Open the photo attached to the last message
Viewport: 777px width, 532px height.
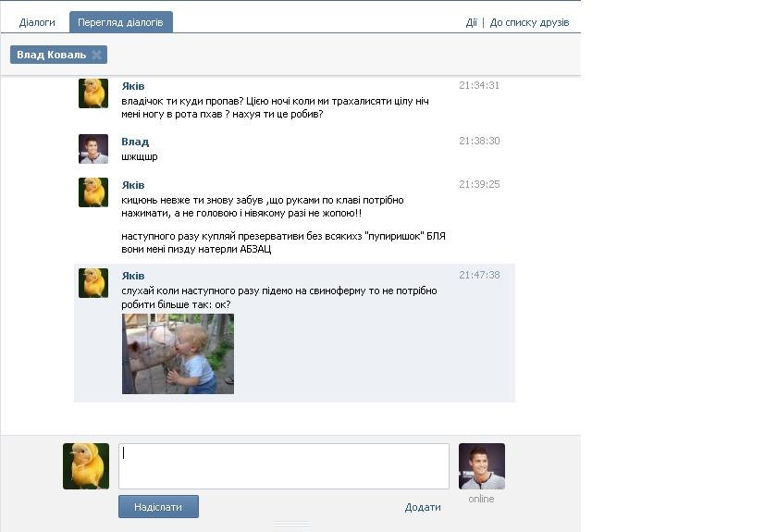[x=178, y=353]
